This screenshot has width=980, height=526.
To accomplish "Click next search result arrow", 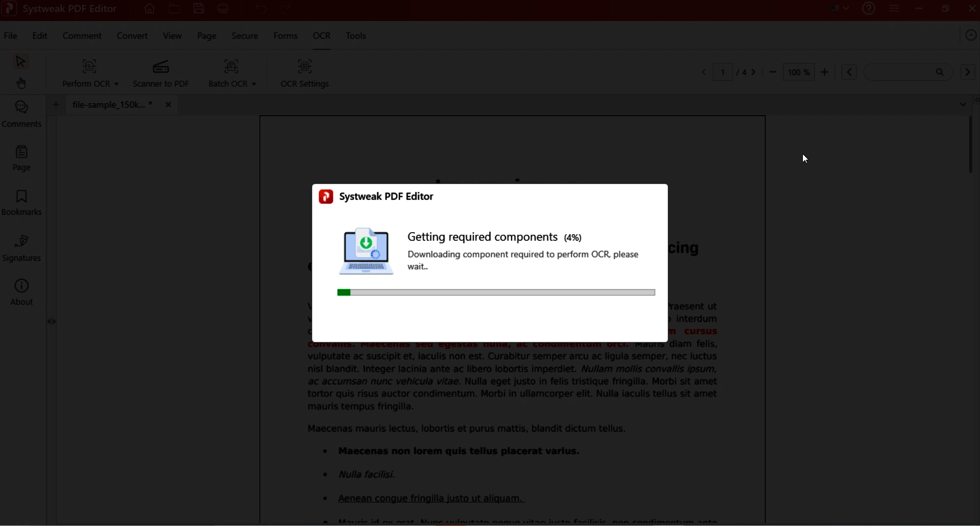I will tap(968, 72).
